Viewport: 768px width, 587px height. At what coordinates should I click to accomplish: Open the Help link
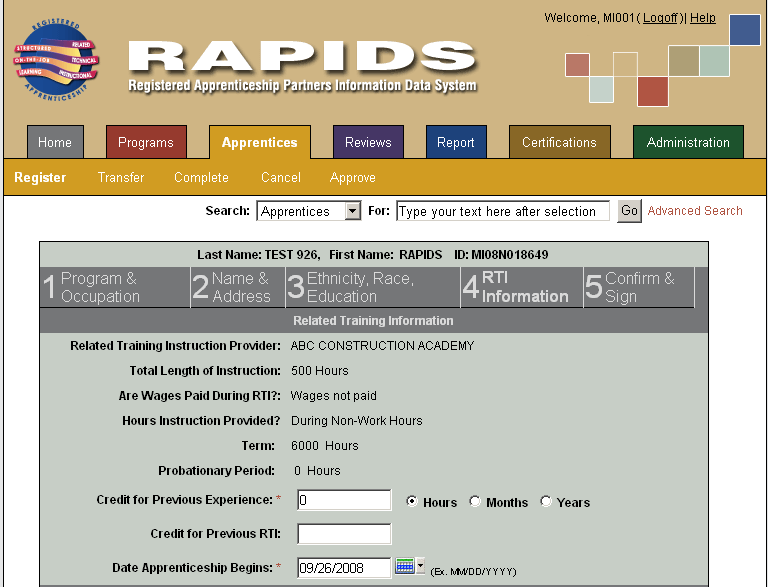pos(703,18)
